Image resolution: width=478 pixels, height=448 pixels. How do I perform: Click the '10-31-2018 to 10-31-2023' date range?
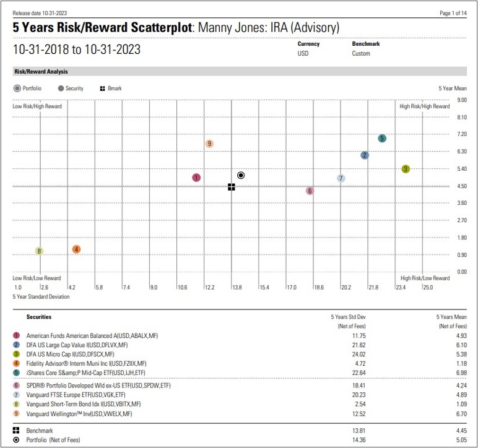click(77, 50)
